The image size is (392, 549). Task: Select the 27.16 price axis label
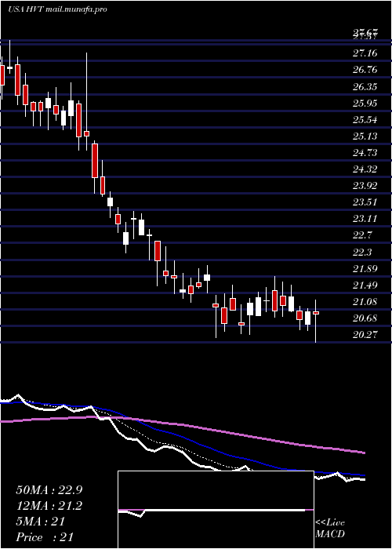pos(365,53)
